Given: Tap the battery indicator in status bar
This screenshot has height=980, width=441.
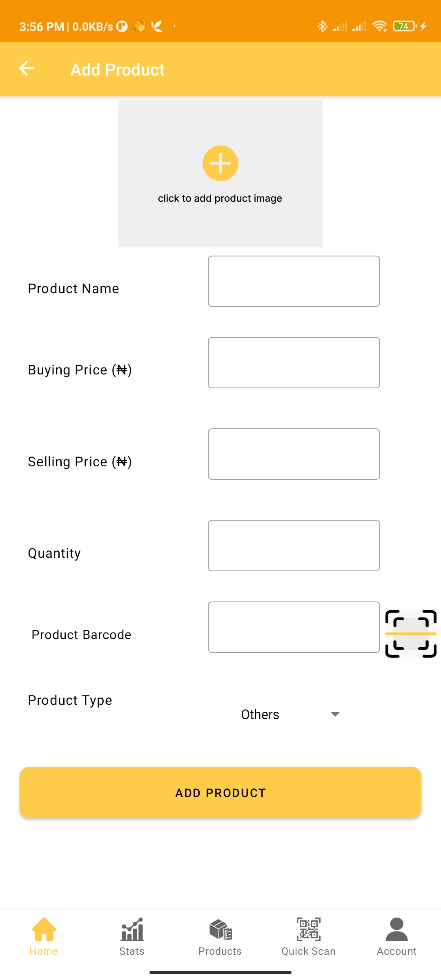Looking at the screenshot, I should click(x=404, y=27).
